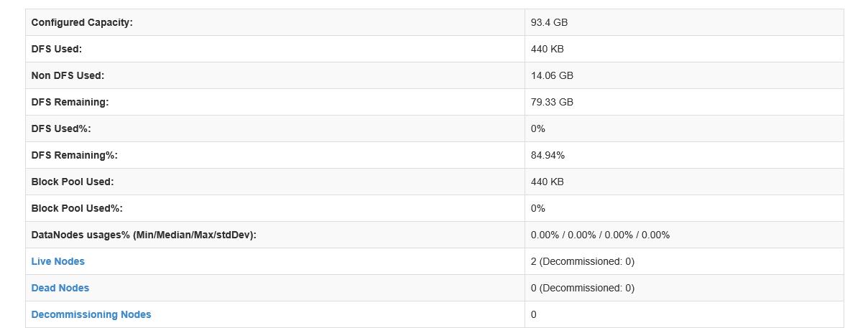
Task: Open the Dead Nodes link
Action: (60, 288)
